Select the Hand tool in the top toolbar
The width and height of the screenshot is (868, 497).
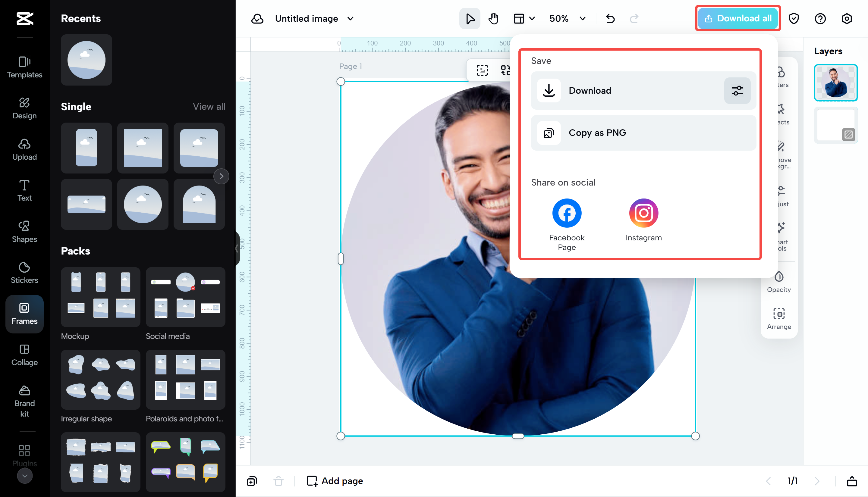pos(493,18)
